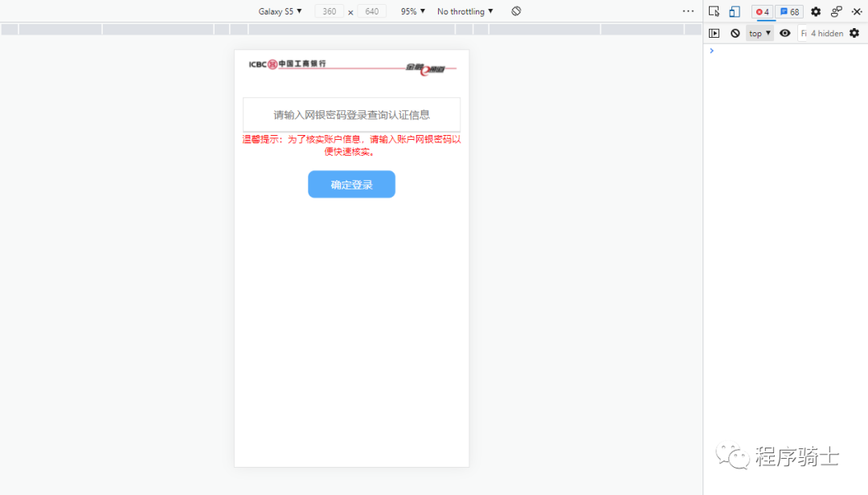Open device toolbar more options menu
The image size is (868, 495).
click(688, 10)
